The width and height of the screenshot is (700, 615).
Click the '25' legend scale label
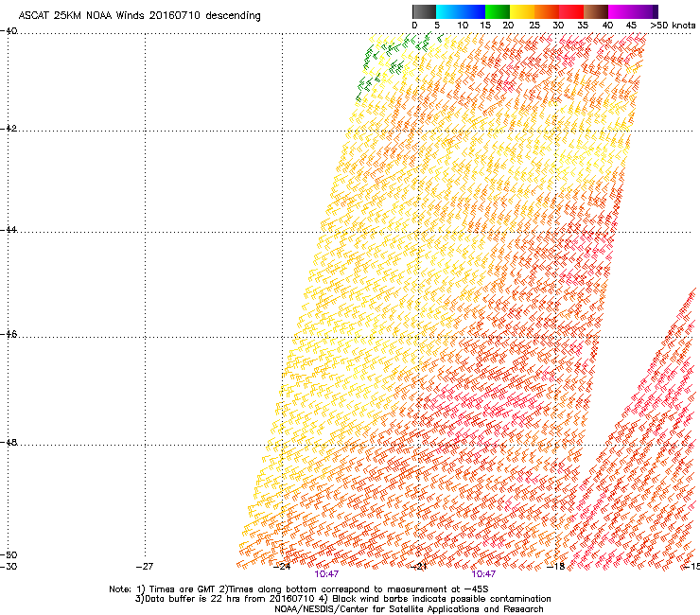[534, 25]
